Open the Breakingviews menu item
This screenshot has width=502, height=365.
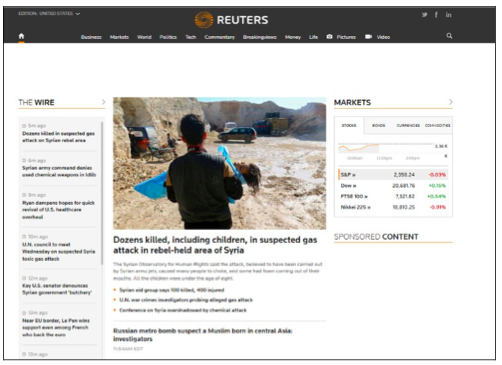click(x=259, y=37)
